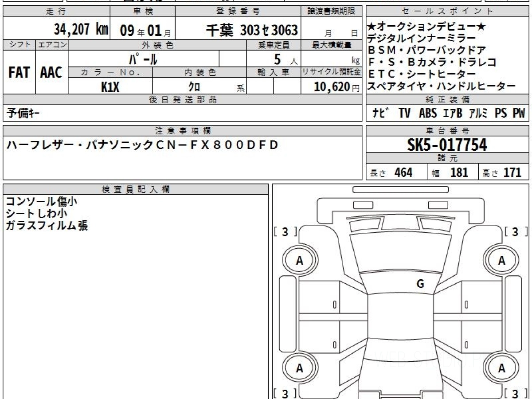Viewport: 532px width, 399px height.
Task: Click the 諸元 header
Action: [448, 158]
